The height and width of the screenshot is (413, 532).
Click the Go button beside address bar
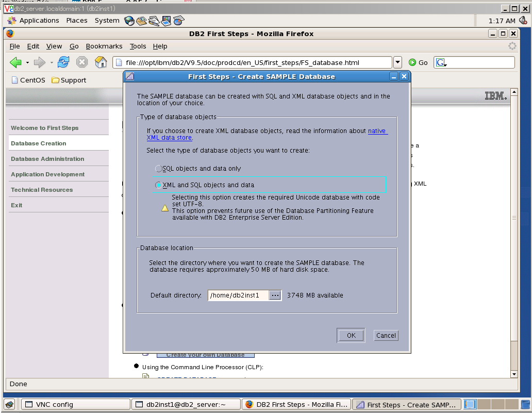(x=418, y=62)
